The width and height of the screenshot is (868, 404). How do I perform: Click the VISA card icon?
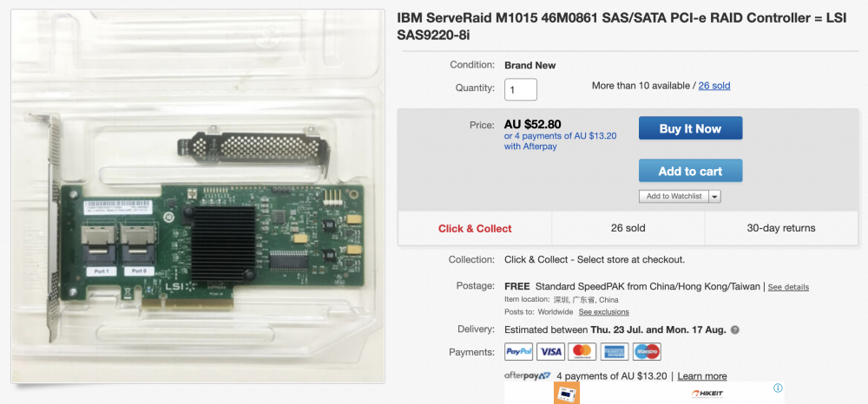551,351
